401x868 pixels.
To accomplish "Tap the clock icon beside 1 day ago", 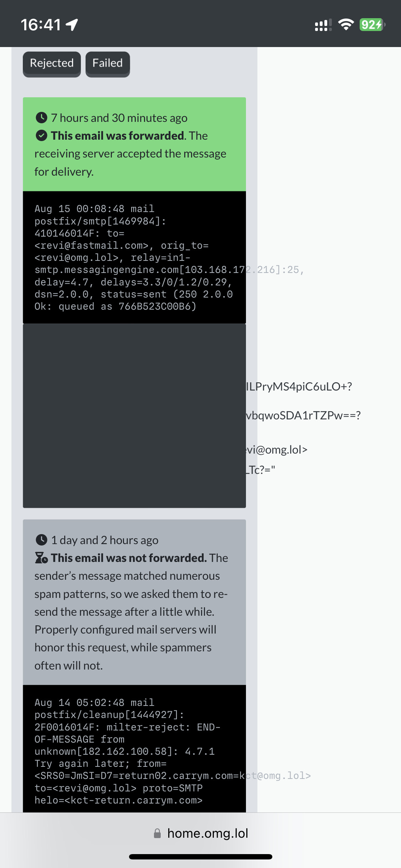I will coord(42,540).
